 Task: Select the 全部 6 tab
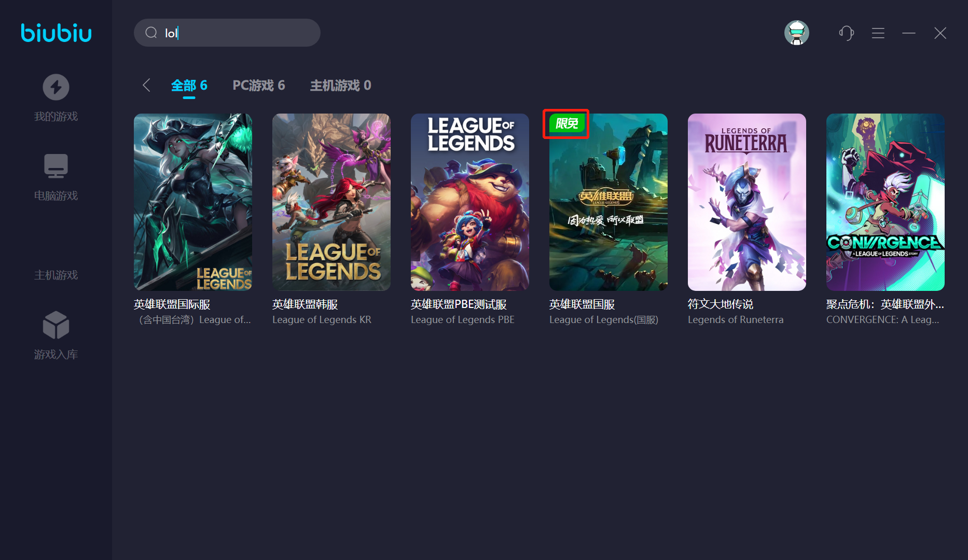tap(189, 86)
